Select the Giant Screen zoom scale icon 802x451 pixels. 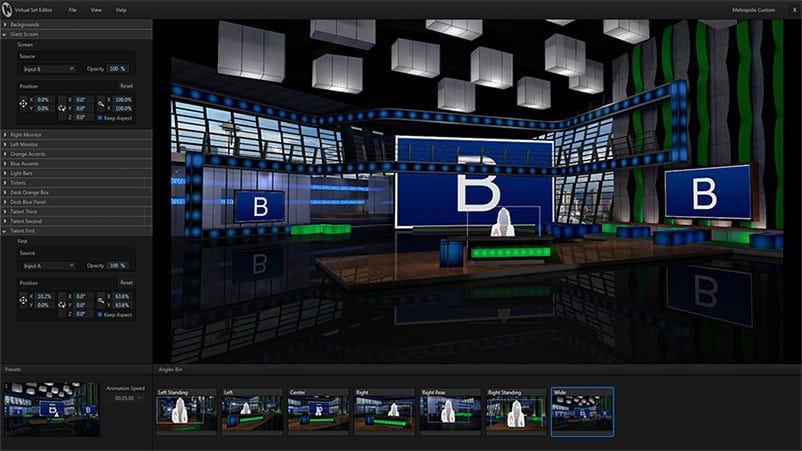101,104
